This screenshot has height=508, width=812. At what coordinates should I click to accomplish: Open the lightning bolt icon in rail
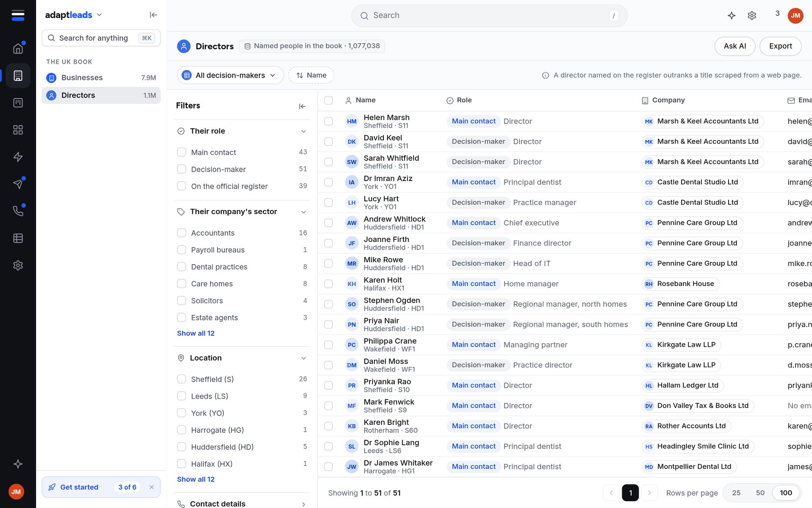pyautogui.click(x=18, y=157)
